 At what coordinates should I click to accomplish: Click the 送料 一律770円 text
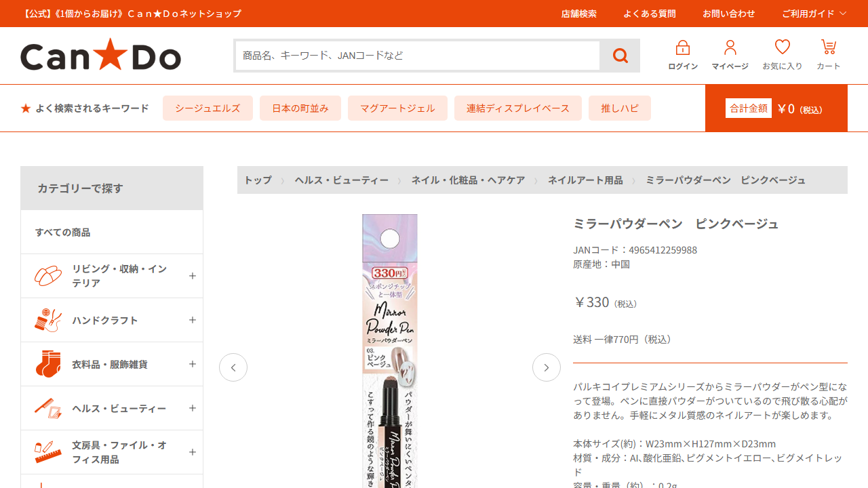pyautogui.click(x=624, y=340)
